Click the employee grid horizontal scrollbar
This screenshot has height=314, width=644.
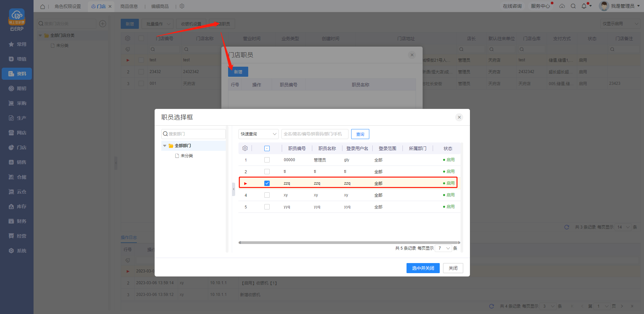click(x=349, y=243)
